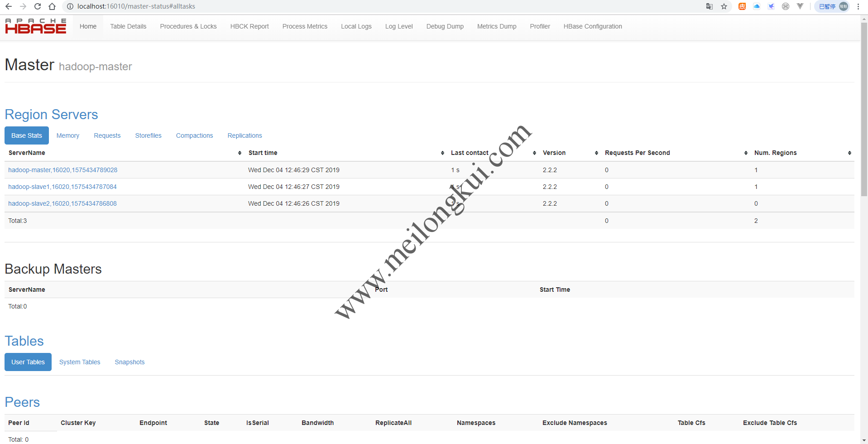Sort by Last contact column arrows
Image resolution: width=868 pixels, height=444 pixels.
(x=534, y=153)
